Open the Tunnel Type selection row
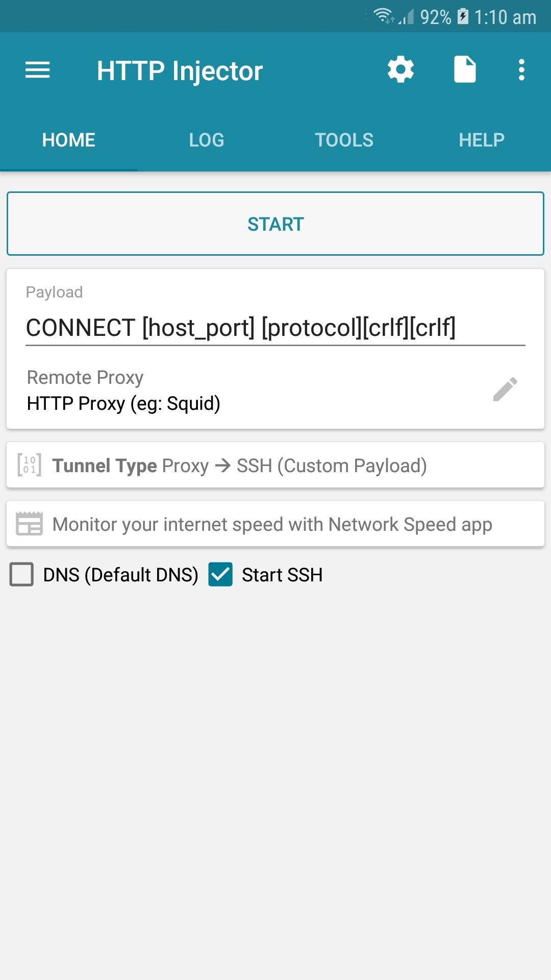 tap(275, 465)
